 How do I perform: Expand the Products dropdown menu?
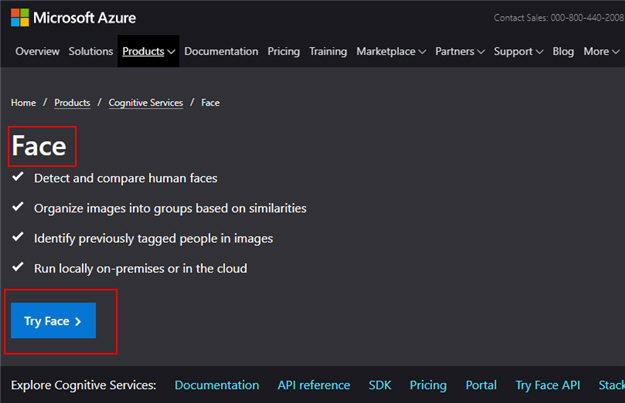(148, 51)
